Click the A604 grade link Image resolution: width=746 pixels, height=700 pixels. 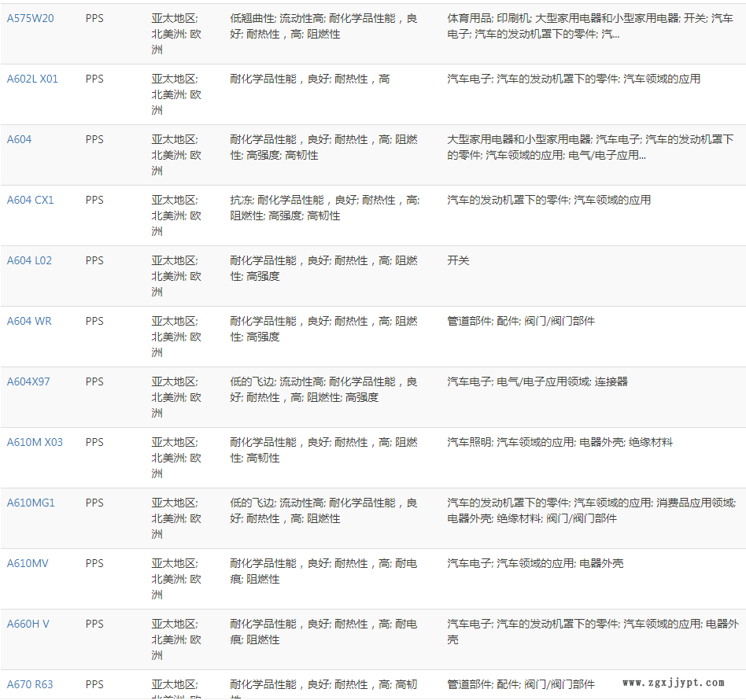point(20,139)
